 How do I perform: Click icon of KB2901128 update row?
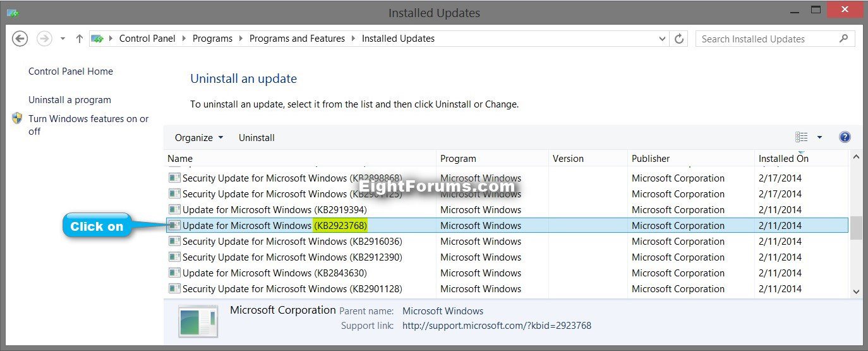pyautogui.click(x=174, y=289)
